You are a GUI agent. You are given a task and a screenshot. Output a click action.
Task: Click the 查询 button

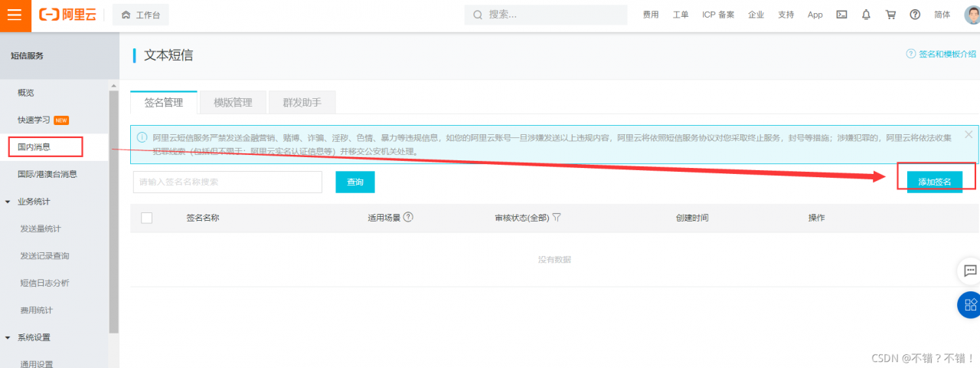[x=355, y=182]
